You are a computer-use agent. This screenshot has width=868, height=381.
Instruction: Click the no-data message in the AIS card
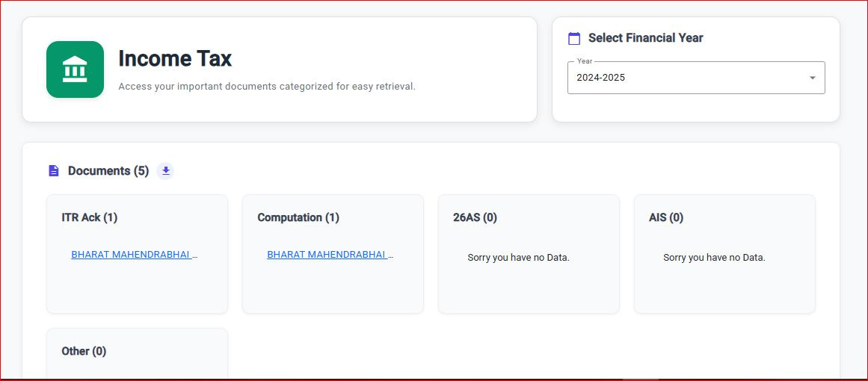714,258
